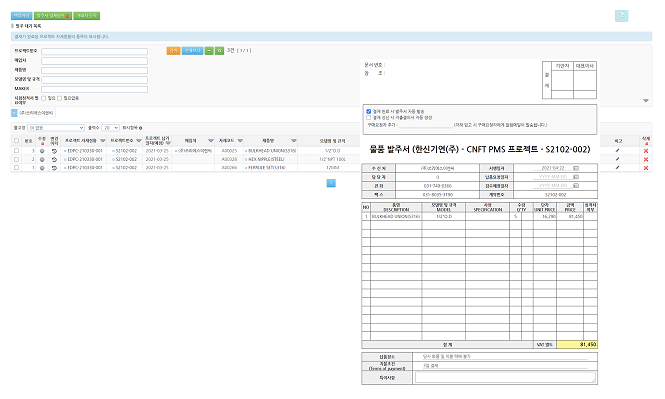The width and height of the screenshot is (665, 399).
Task: Delete the A00266 row with red X
Action: (x=646, y=168)
